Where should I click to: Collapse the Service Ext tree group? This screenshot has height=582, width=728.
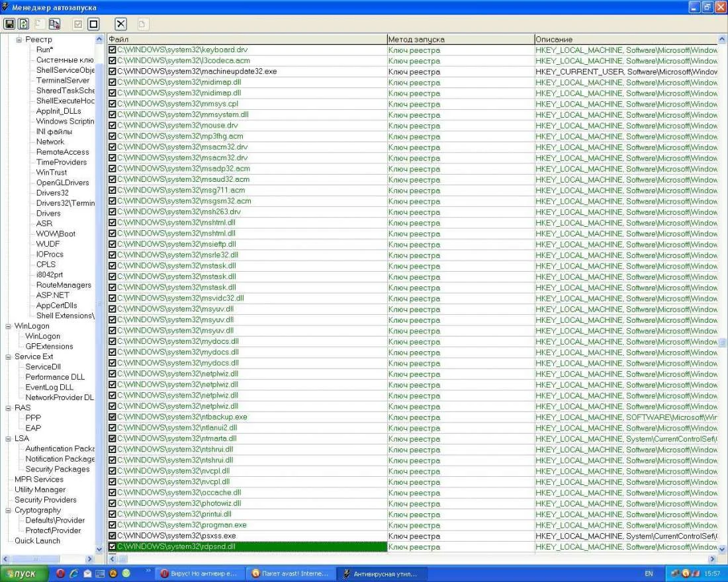point(8,357)
